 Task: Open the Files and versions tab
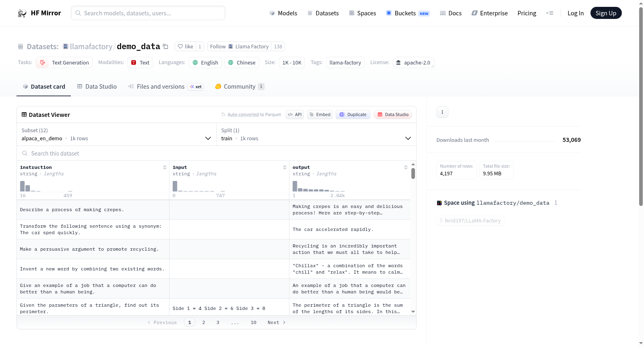tap(166, 87)
